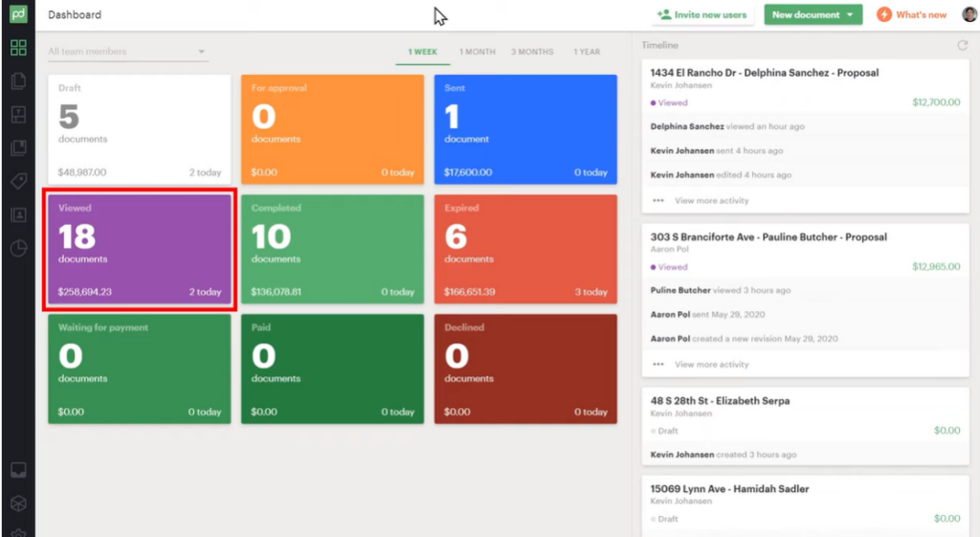The image size is (980, 537).
Task: Click 'Puline Butcher viewed 3 hours ago' entry
Action: pyautogui.click(x=720, y=290)
